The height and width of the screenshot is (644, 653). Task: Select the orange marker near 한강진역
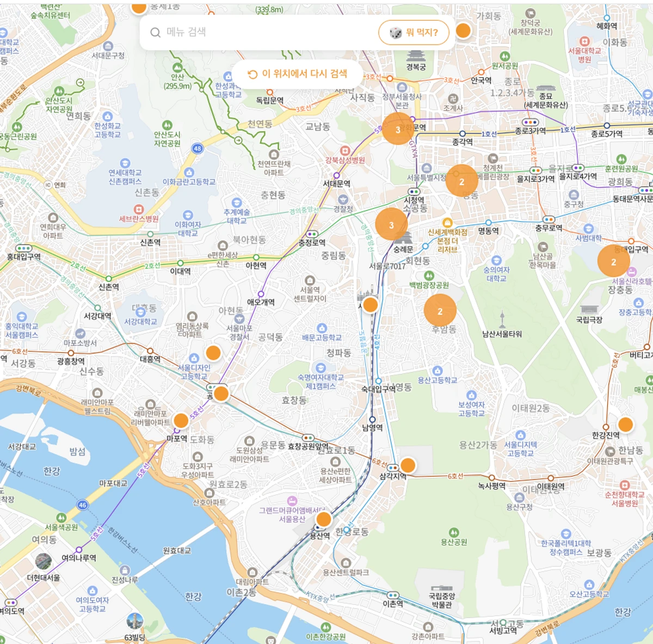(x=626, y=425)
